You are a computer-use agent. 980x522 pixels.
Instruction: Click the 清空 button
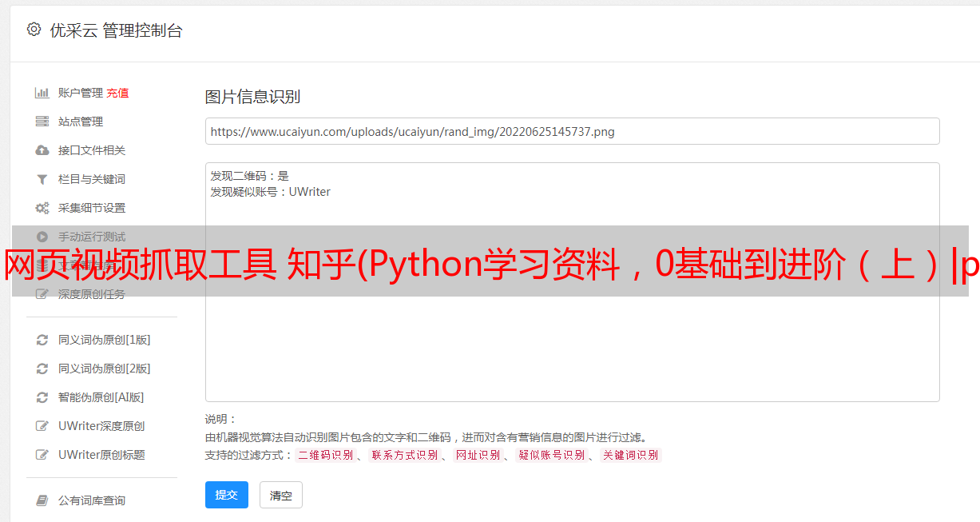coord(281,495)
